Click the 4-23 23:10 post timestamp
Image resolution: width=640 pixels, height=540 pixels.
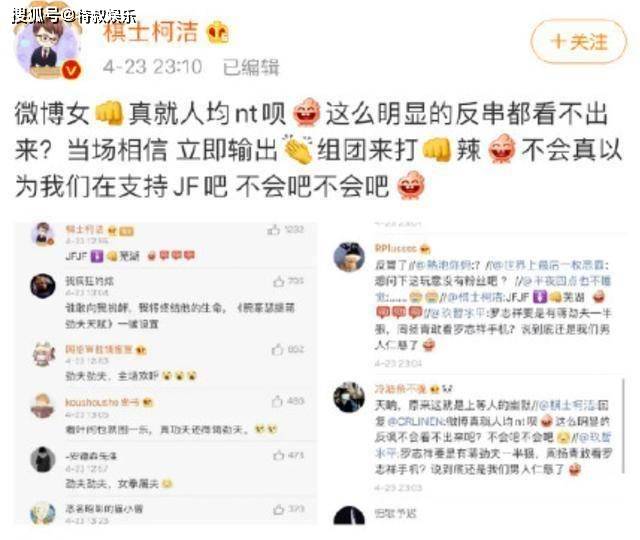click(x=152, y=67)
